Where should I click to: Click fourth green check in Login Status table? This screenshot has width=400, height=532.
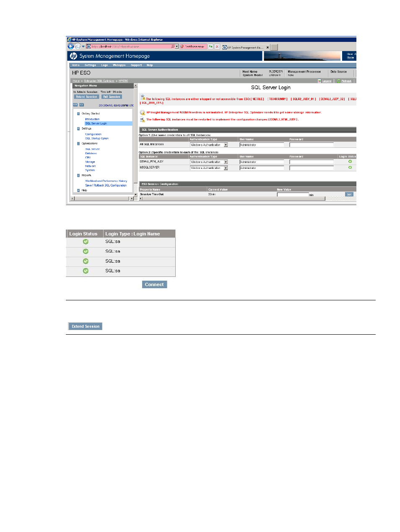86,271
